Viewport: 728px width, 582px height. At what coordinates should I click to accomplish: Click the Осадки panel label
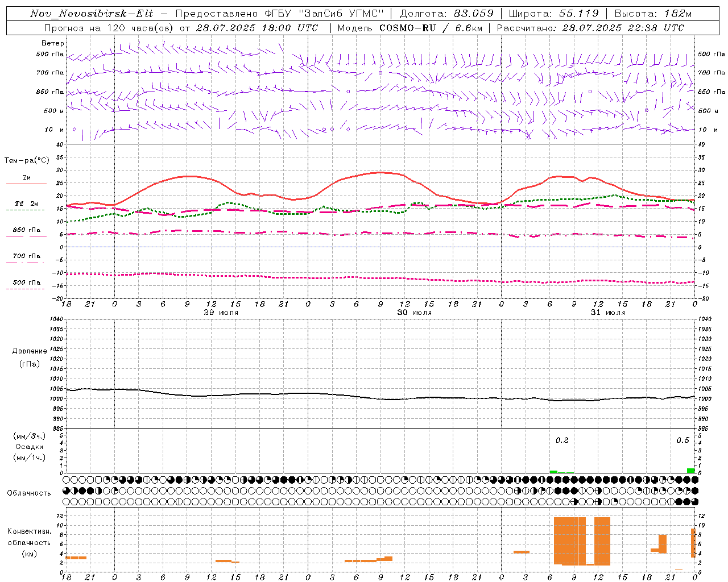(x=30, y=447)
